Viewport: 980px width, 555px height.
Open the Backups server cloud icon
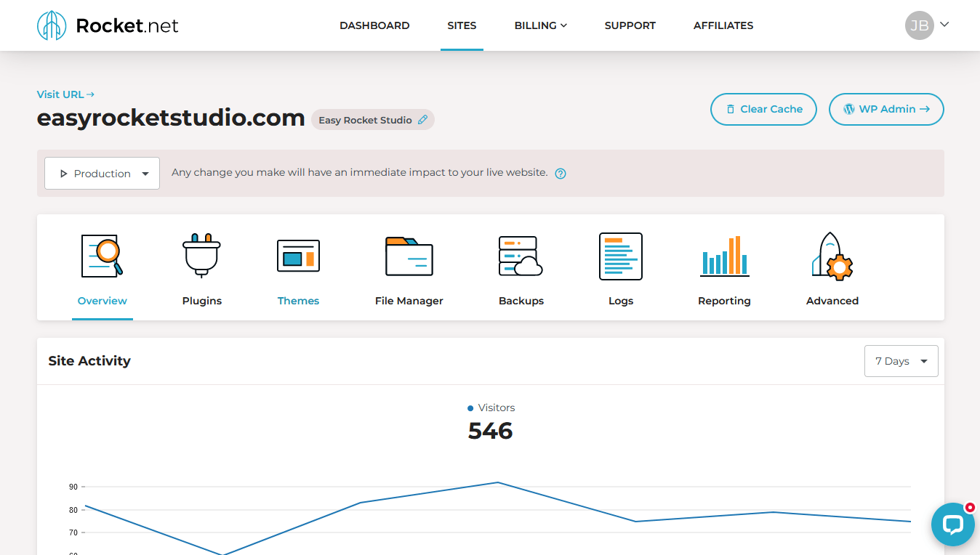[x=521, y=256]
